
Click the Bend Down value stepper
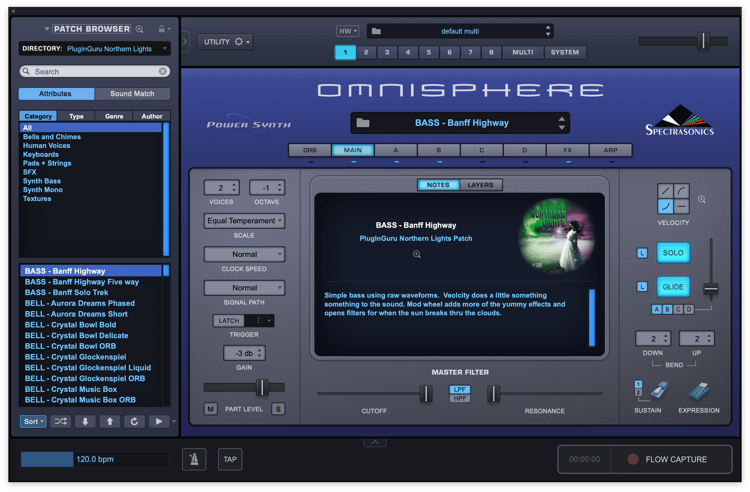653,339
